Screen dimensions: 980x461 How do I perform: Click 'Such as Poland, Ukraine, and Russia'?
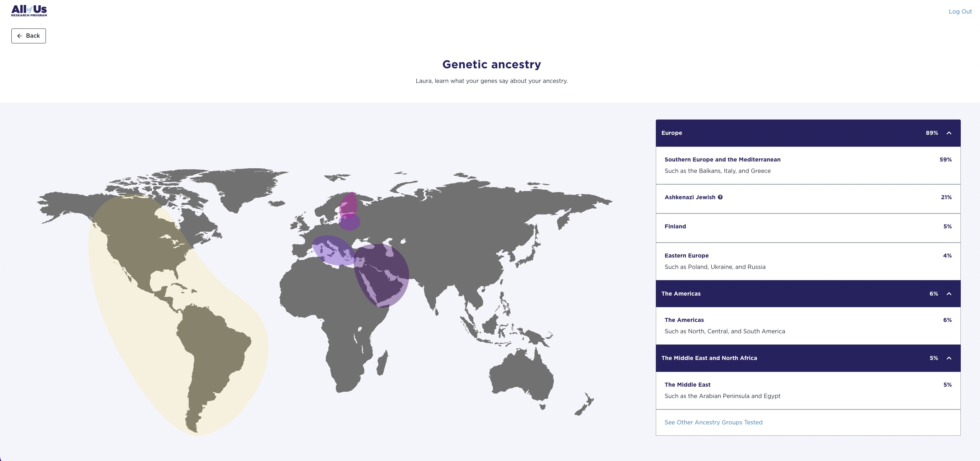(715, 267)
